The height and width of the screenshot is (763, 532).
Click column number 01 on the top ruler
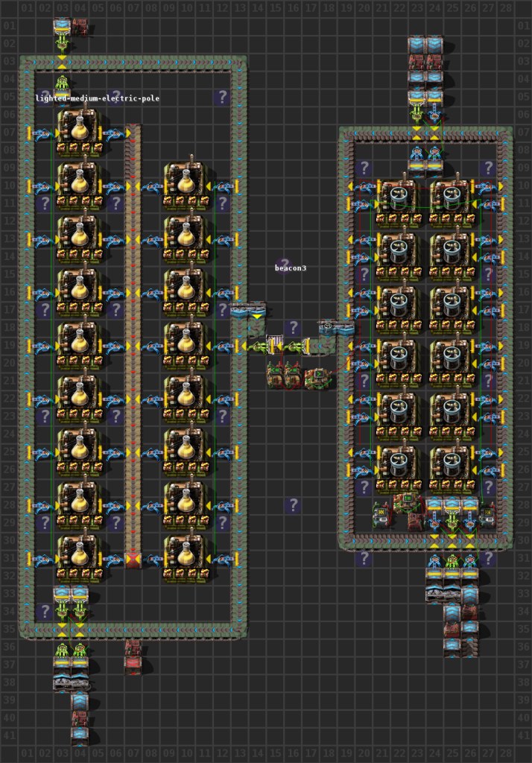click(x=27, y=8)
